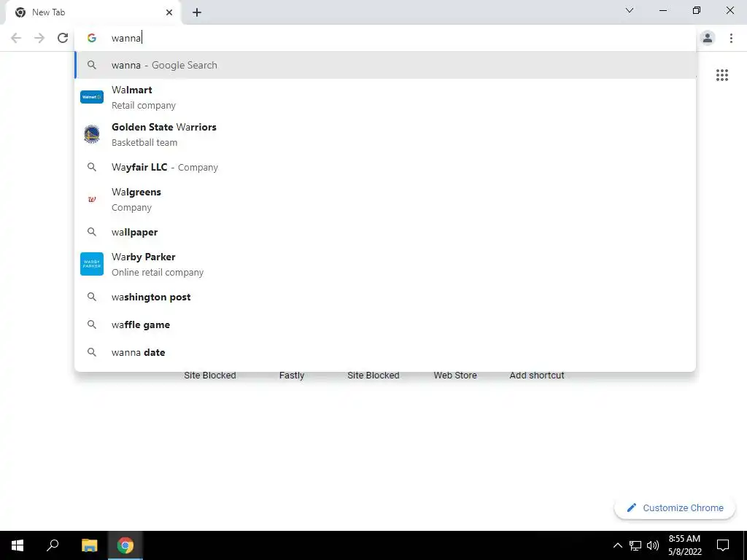Click the volume speaker tray icon
The width and height of the screenshot is (747, 560).
coord(653,545)
